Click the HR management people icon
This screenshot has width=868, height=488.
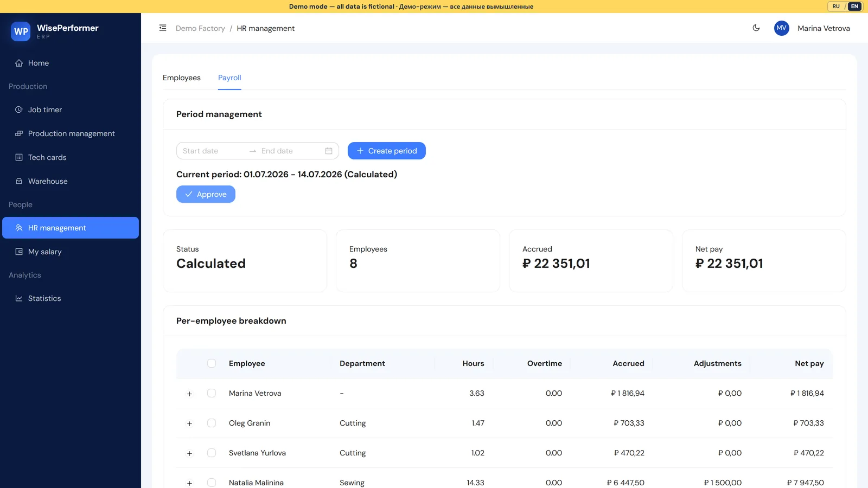(x=19, y=228)
